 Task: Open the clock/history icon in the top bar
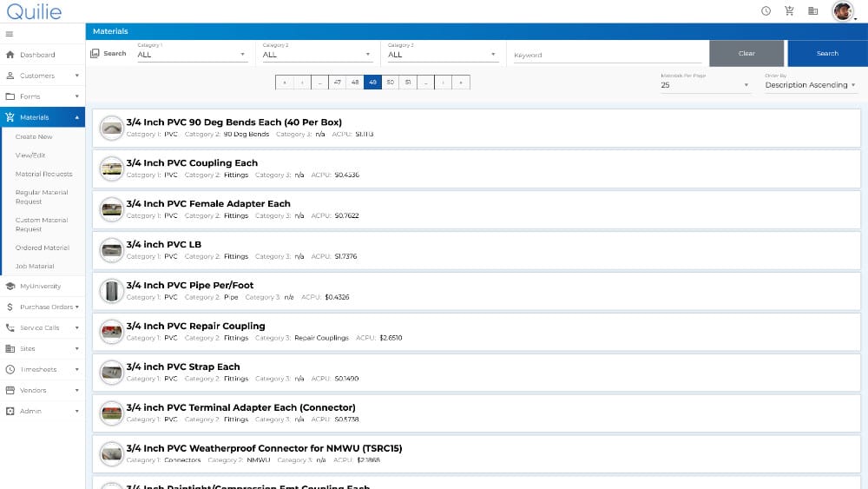point(766,11)
